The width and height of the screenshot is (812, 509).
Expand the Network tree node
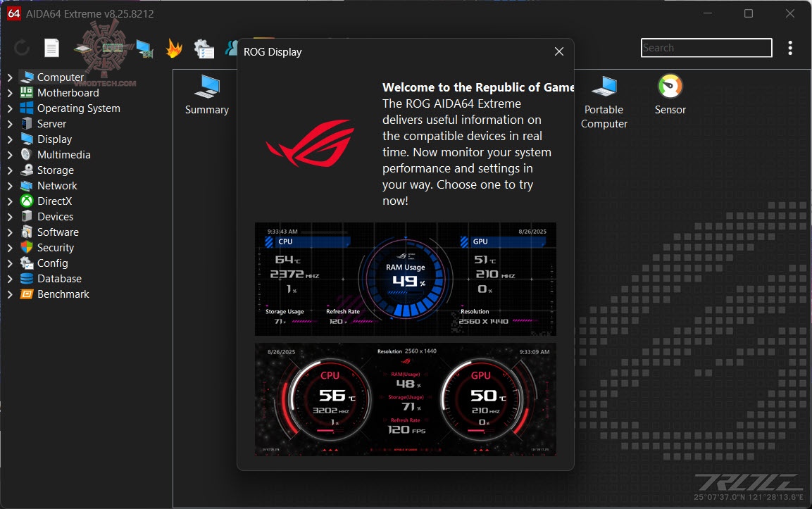[x=10, y=186]
